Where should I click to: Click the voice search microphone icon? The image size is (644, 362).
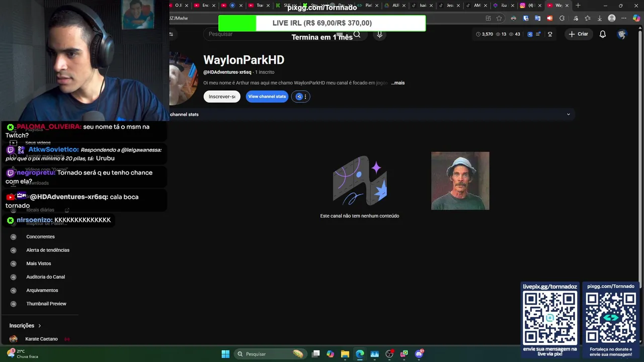[x=379, y=34]
